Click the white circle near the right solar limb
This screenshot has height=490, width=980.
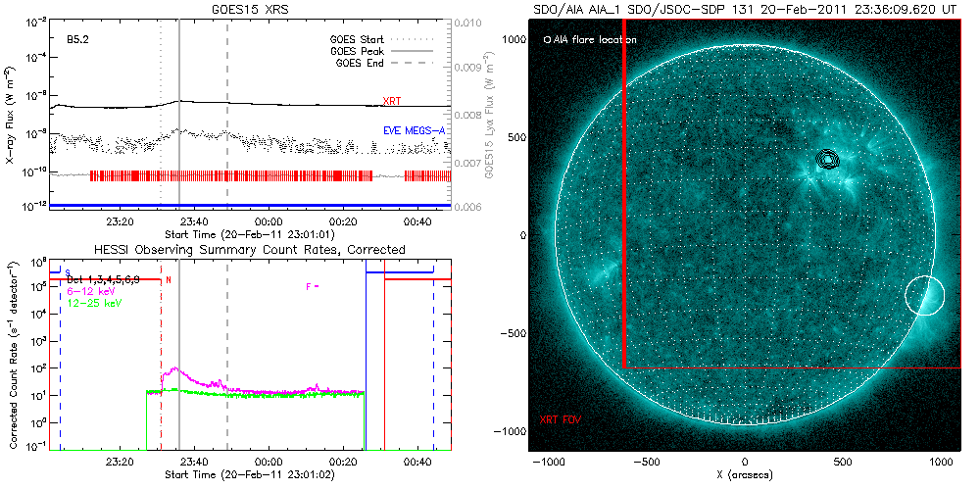click(x=923, y=295)
